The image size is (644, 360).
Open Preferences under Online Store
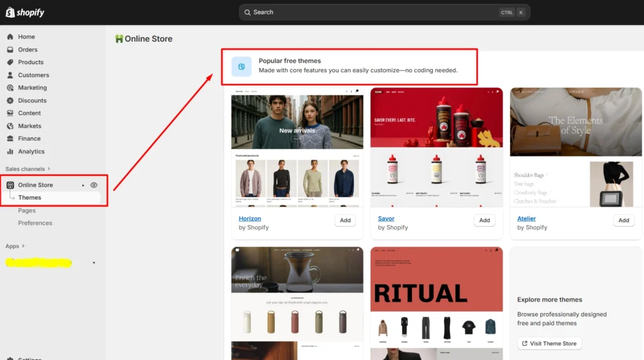coord(35,223)
